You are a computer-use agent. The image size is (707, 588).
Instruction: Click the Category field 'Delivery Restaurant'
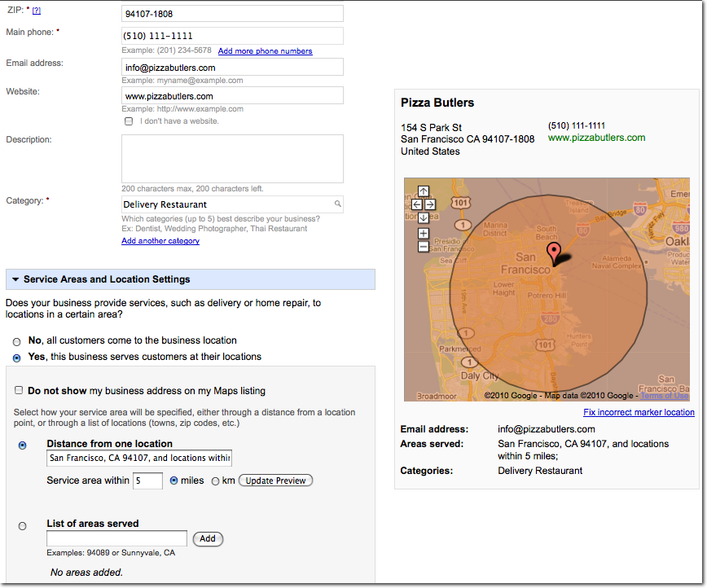coord(232,204)
